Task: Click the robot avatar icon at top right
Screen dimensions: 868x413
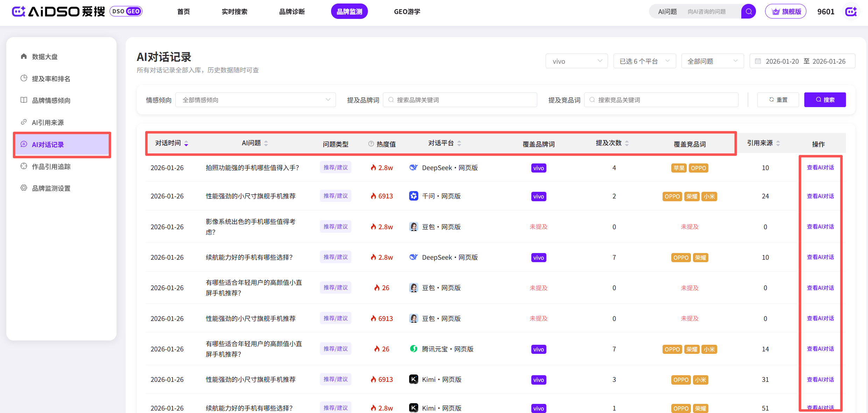Action: [851, 12]
